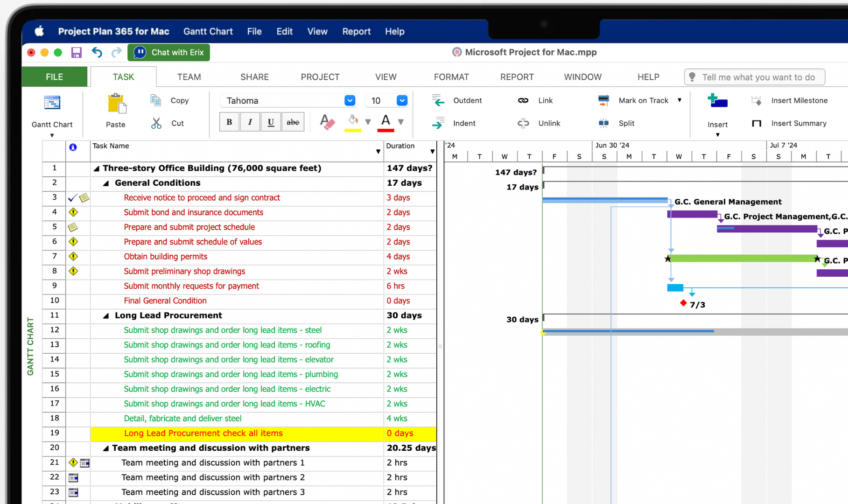
Task: Click the Copy icon
Action: [155, 100]
